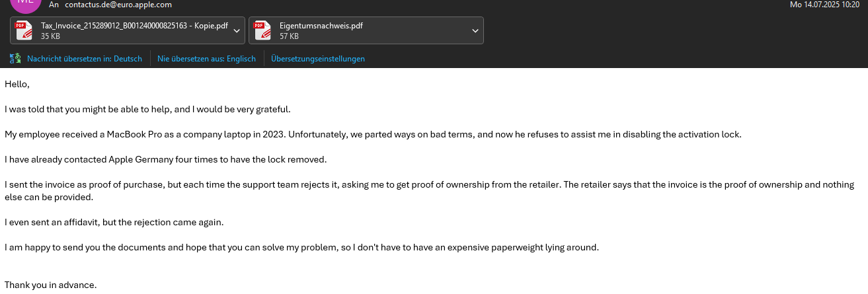Image resolution: width=868 pixels, height=294 pixels.
Task: Click 'Nachricht übersetzen in: Deutsch' link
Action: point(85,59)
